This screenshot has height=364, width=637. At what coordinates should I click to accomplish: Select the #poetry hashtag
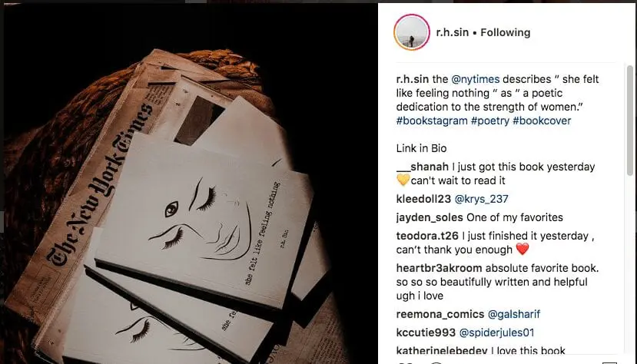coord(490,121)
